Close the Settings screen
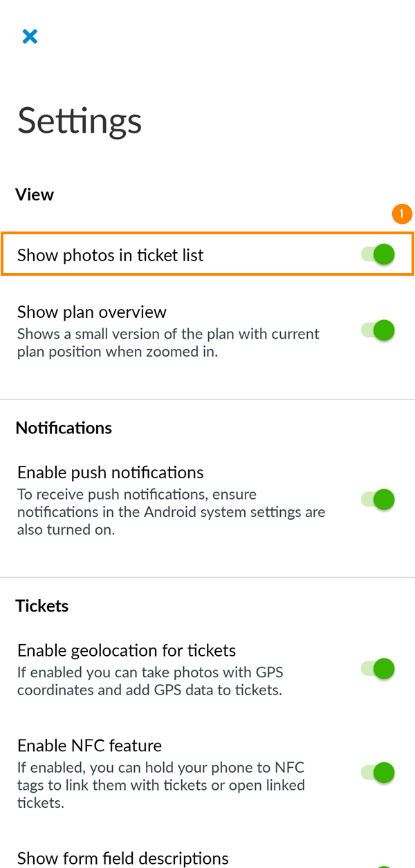415x868 pixels. 30,36
